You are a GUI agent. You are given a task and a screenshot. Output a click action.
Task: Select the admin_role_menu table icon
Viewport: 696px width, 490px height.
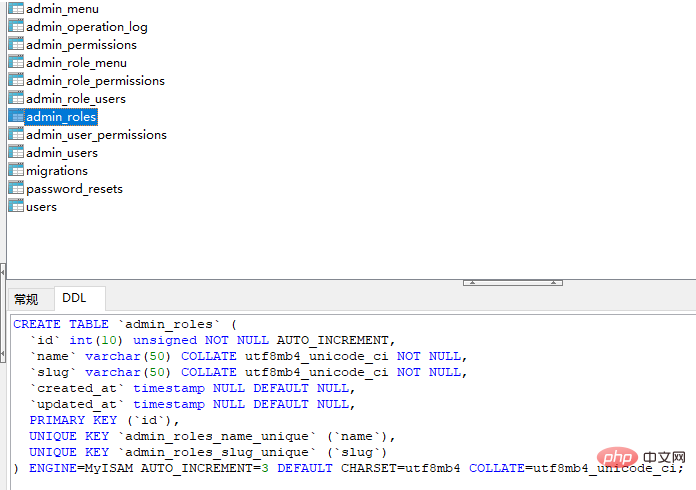tap(16, 63)
